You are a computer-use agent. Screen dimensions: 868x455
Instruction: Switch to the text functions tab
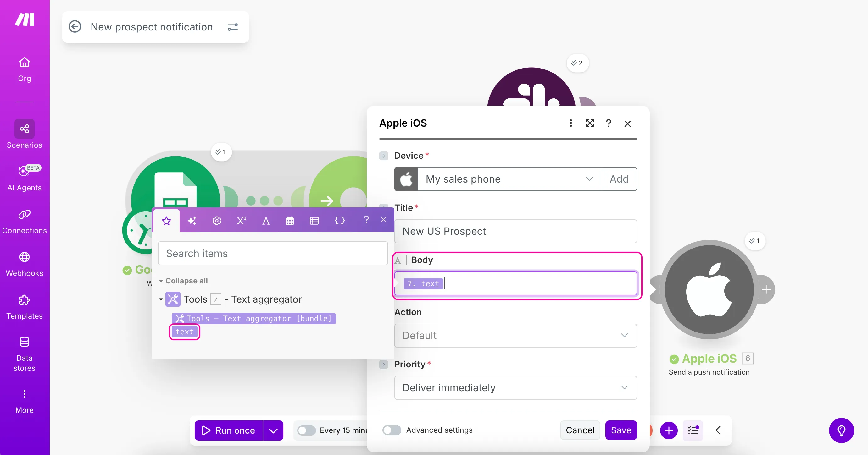(x=266, y=221)
